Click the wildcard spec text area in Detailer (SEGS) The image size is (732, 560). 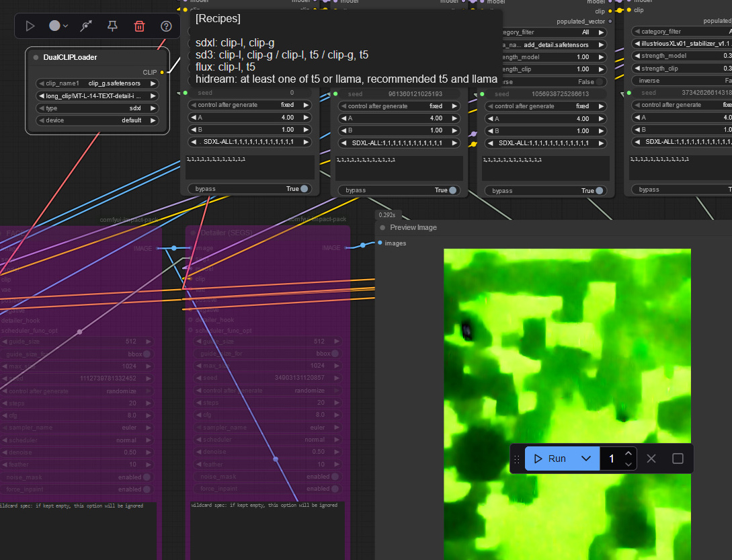tap(267, 531)
